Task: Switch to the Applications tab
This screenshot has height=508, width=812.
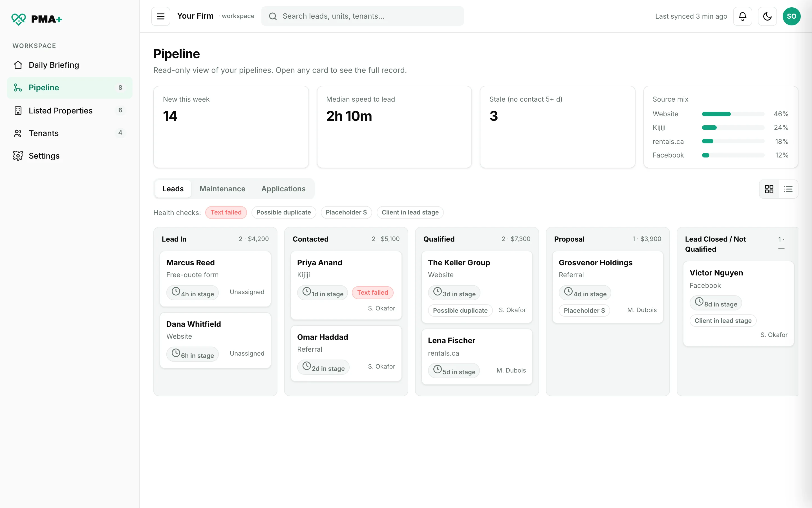Action: point(283,189)
